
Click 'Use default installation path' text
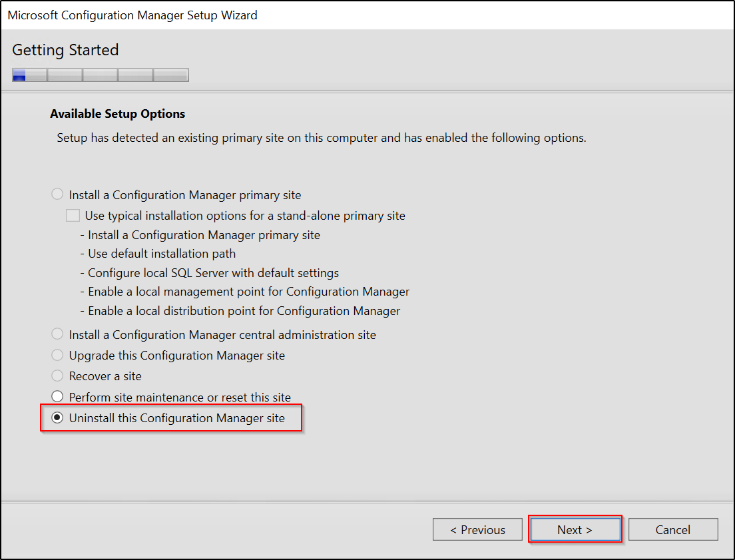[x=158, y=254]
